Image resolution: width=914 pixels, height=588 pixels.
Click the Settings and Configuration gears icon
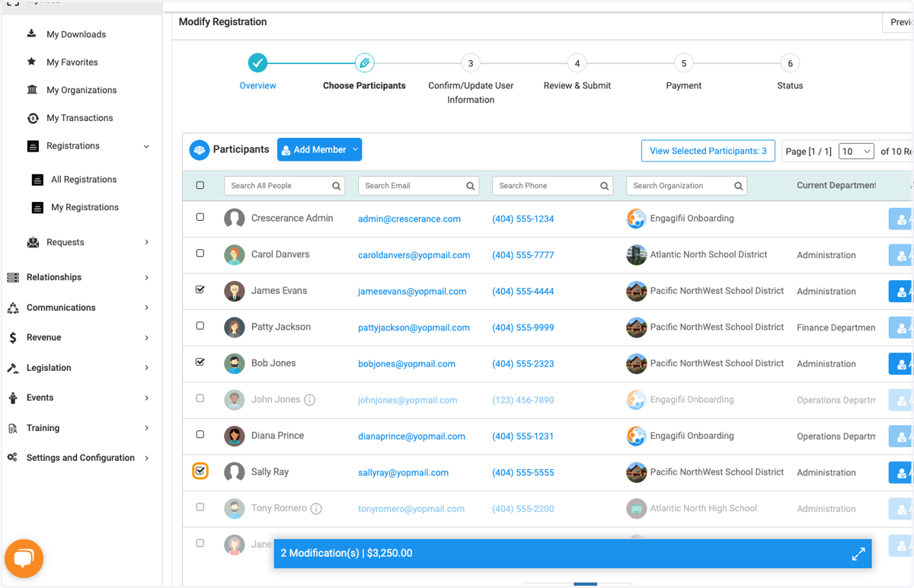pyautogui.click(x=12, y=458)
